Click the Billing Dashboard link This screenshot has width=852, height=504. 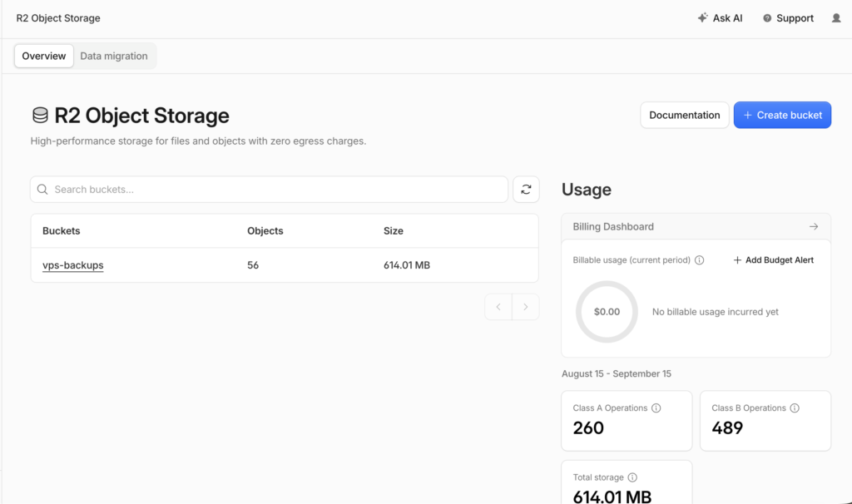pos(696,226)
